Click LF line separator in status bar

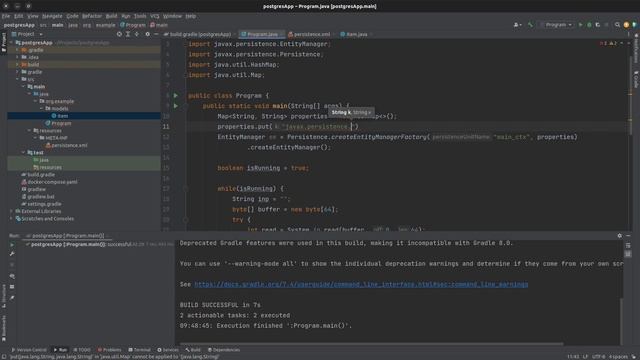coord(585,357)
